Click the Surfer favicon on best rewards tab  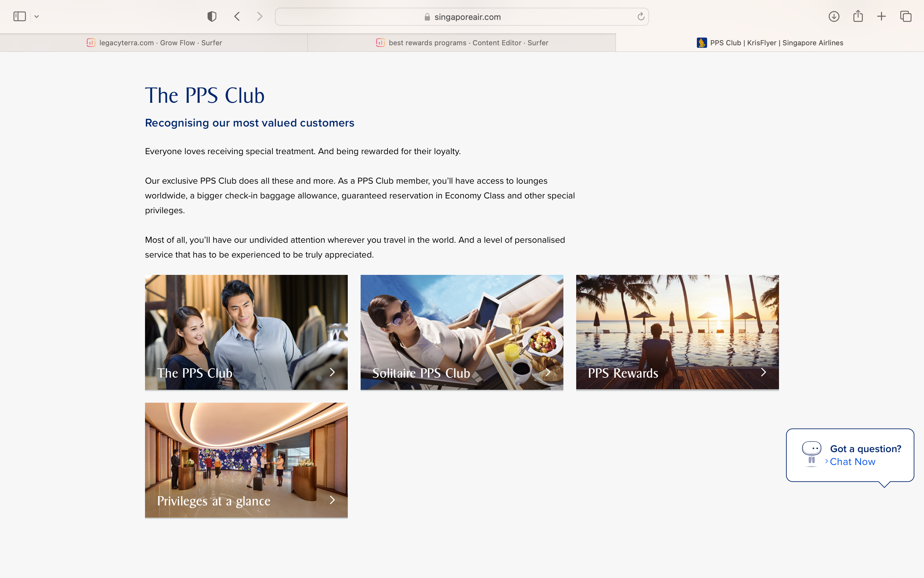coord(380,43)
